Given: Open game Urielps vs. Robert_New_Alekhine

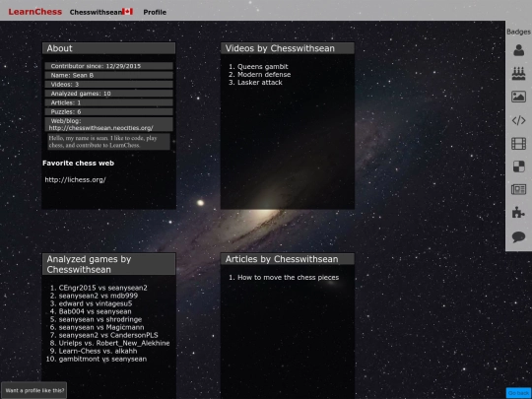Looking at the screenshot, I should click(x=114, y=343).
